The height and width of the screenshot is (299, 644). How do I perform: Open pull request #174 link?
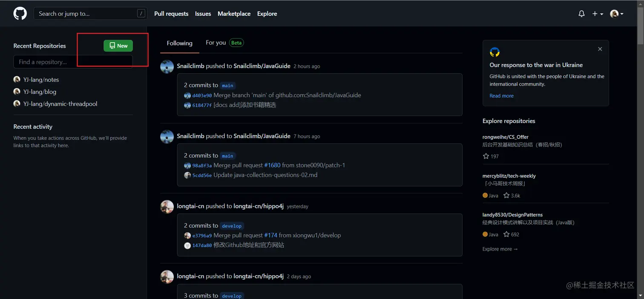tap(270, 235)
